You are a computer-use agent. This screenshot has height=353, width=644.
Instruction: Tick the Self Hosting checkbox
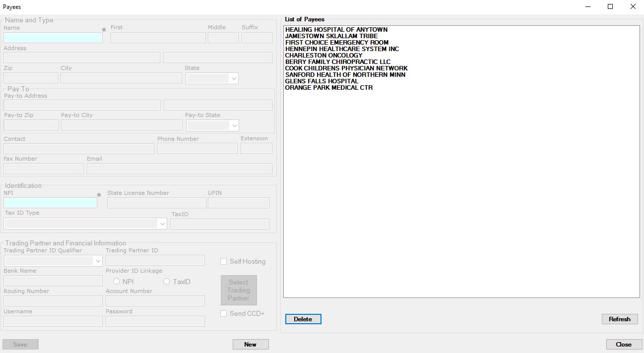[224, 261]
